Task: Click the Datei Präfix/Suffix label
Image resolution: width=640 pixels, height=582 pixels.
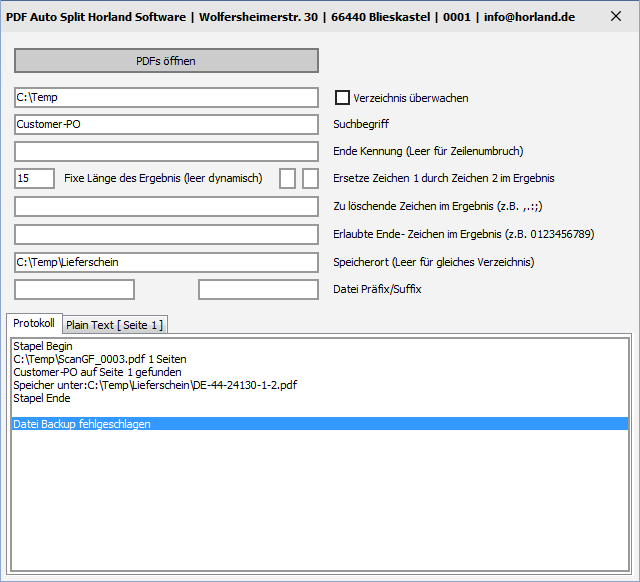Action: (377, 289)
